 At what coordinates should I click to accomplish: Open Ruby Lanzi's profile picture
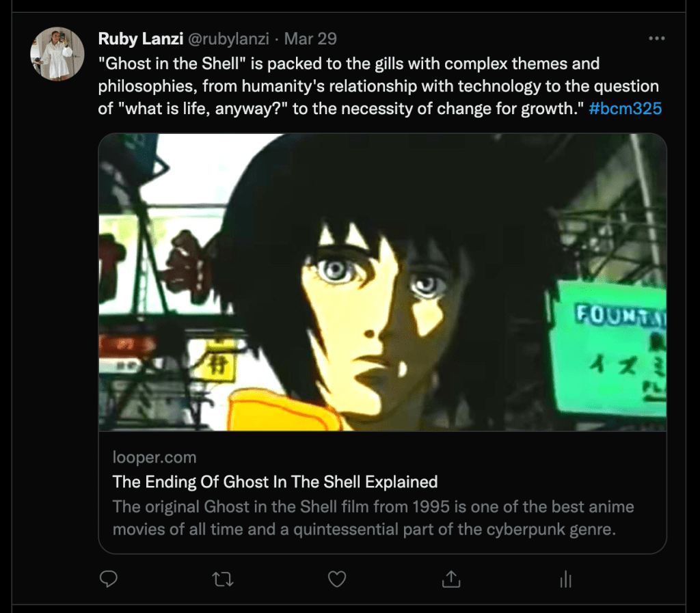(57, 54)
